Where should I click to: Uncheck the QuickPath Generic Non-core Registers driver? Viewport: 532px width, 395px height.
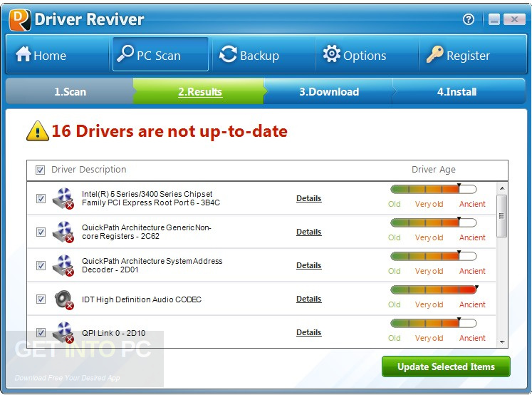coord(41,232)
